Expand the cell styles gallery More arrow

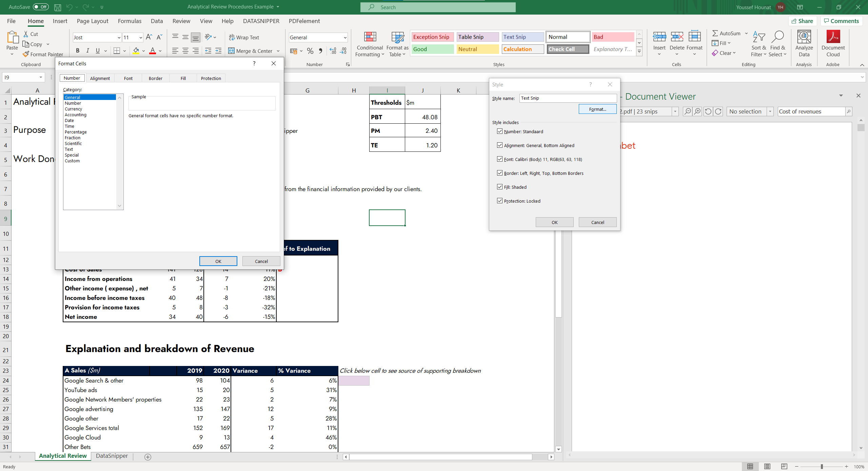coord(639,52)
